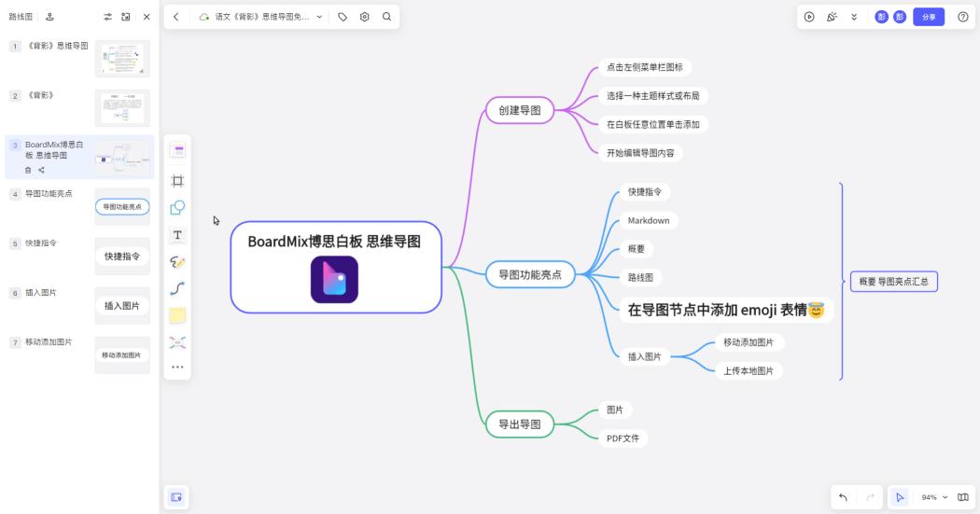The height and width of the screenshot is (514, 980).
Task: Delete slide 3 with trash icon
Action: (28, 170)
